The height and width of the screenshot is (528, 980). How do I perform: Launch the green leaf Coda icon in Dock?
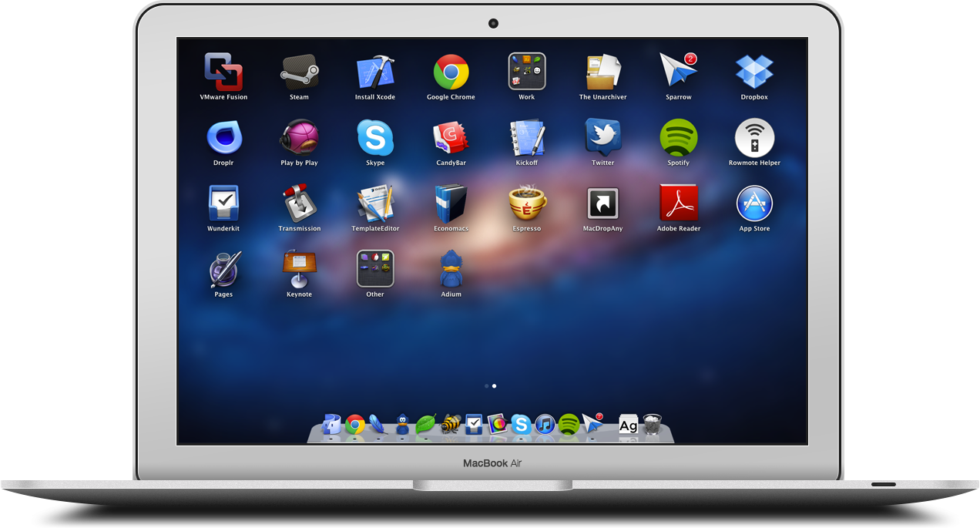click(426, 424)
